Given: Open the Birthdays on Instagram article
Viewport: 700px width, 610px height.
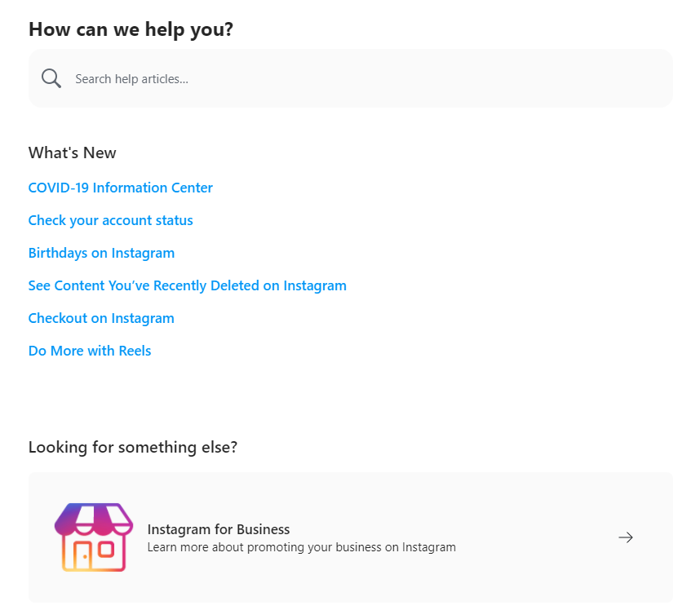Looking at the screenshot, I should (101, 253).
